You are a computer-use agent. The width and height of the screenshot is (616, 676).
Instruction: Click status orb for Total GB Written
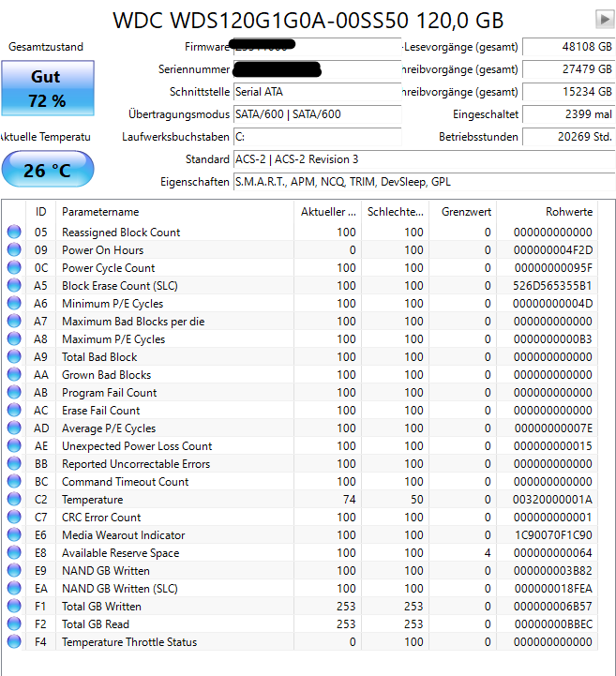point(14,607)
